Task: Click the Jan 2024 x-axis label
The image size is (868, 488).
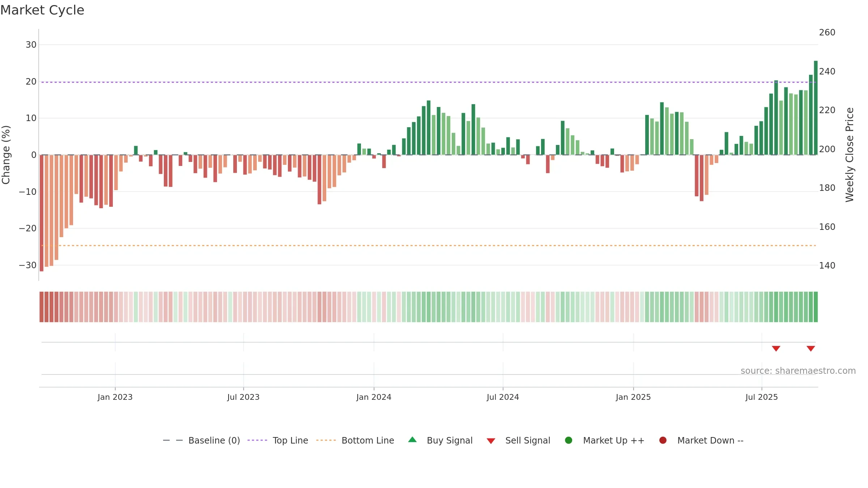Action: pyautogui.click(x=374, y=397)
